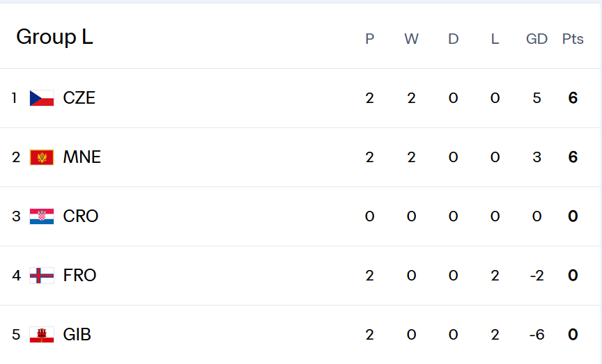This screenshot has height=364, width=602.
Task: Click the Pts column header
Action: 573,39
